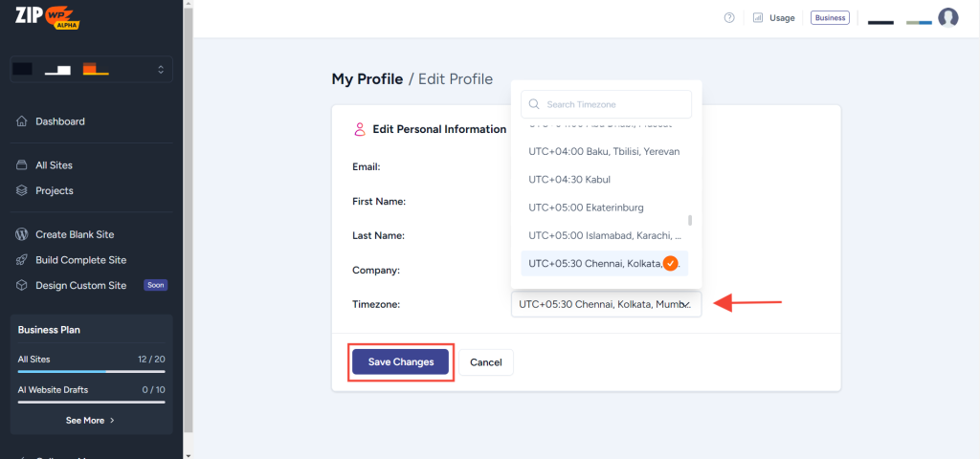The image size is (980, 459).
Task: Click the Projects layers icon
Action: (x=22, y=190)
